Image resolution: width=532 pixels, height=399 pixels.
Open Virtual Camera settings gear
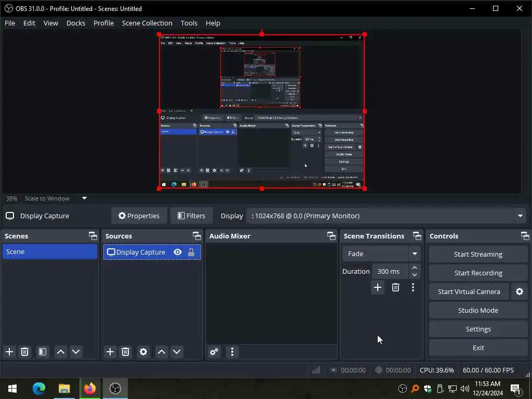(x=520, y=291)
